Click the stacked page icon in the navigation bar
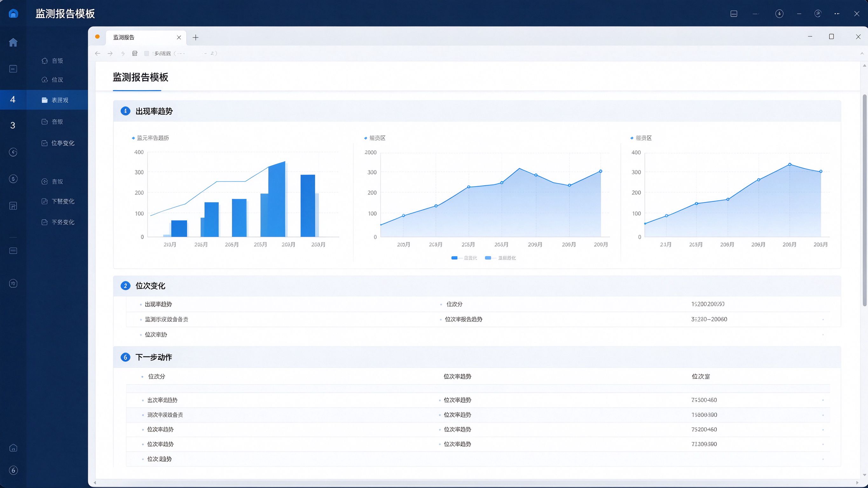The height and width of the screenshot is (488, 868). click(x=135, y=53)
